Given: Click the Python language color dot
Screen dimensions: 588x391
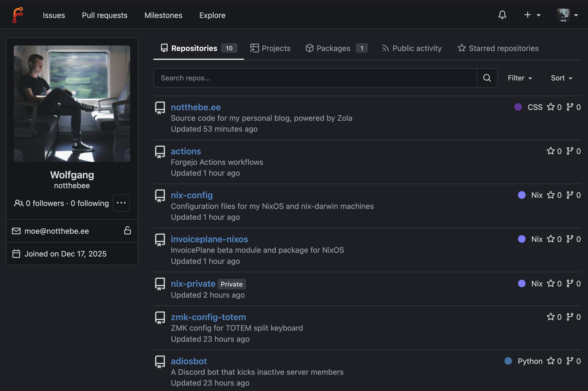Looking at the screenshot, I should coord(508,361).
